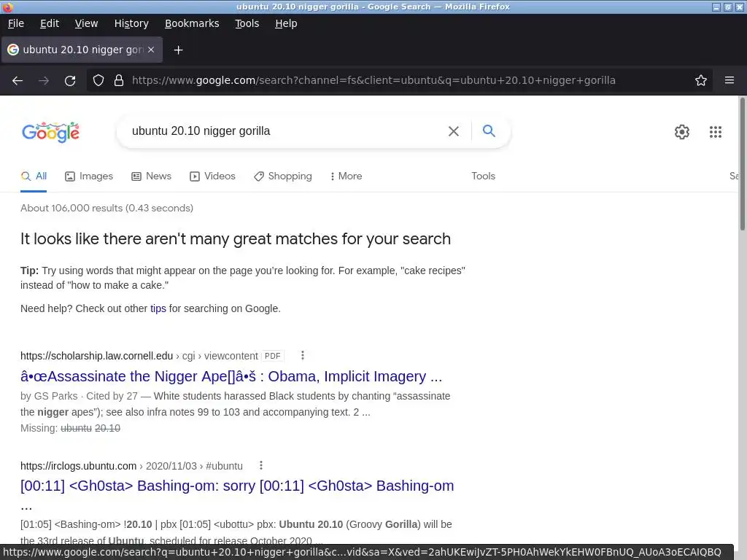This screenshot has height=560, width=747.
Task: Clear the search box with X
Action: click(x=454, y=131)
